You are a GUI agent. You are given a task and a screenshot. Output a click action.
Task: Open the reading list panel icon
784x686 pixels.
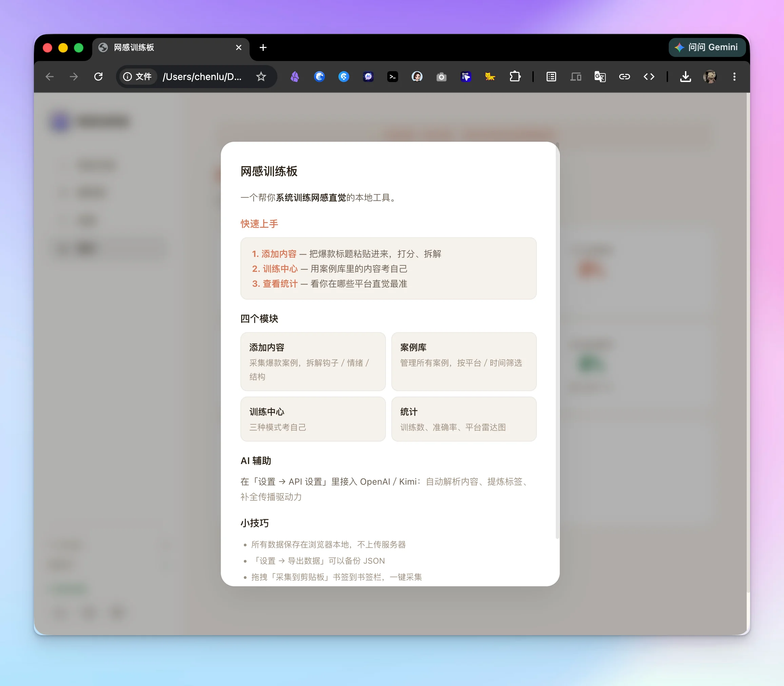[x=551, y=77]
